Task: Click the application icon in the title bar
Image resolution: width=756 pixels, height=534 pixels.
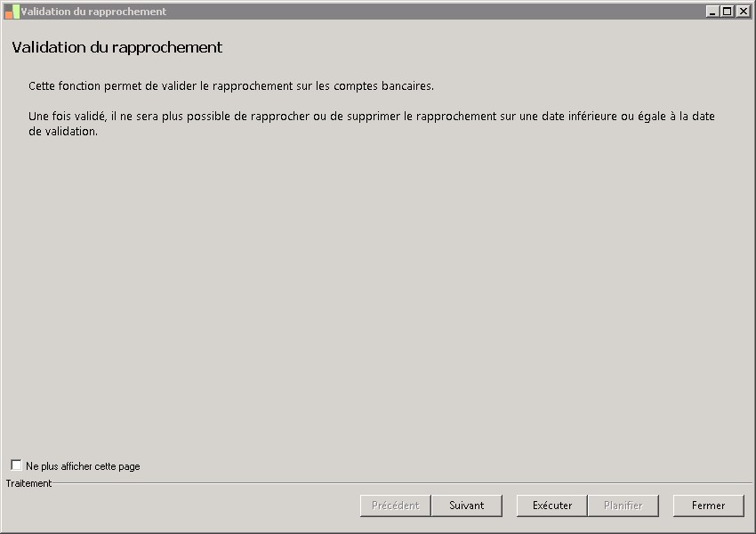Action: pyautogui.click(x=12, y=12)
